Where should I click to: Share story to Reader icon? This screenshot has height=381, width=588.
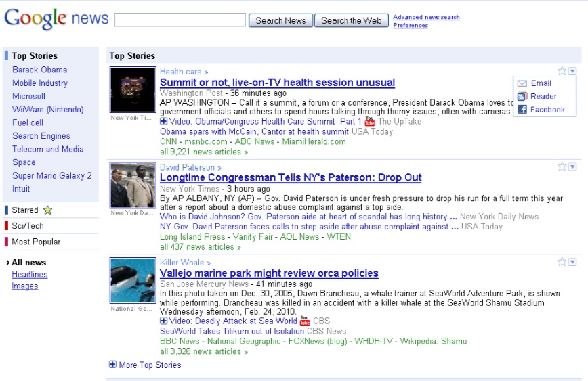pos(522,97)
